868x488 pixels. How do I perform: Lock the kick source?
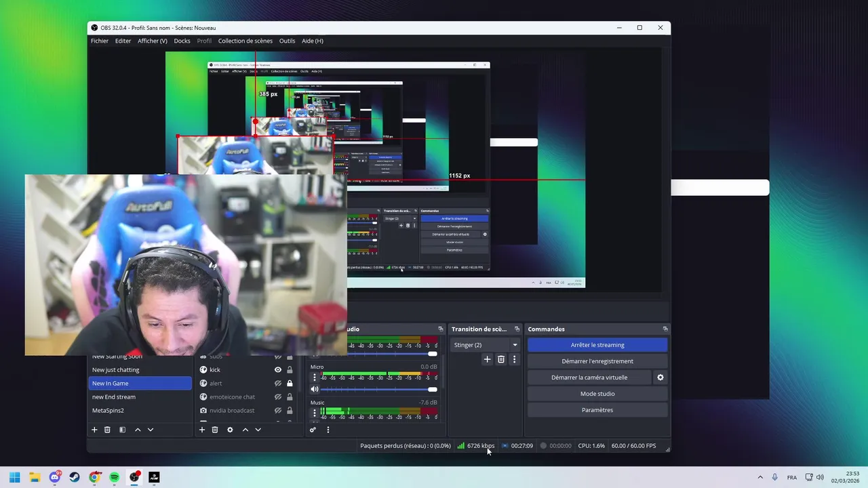[290, 369]
